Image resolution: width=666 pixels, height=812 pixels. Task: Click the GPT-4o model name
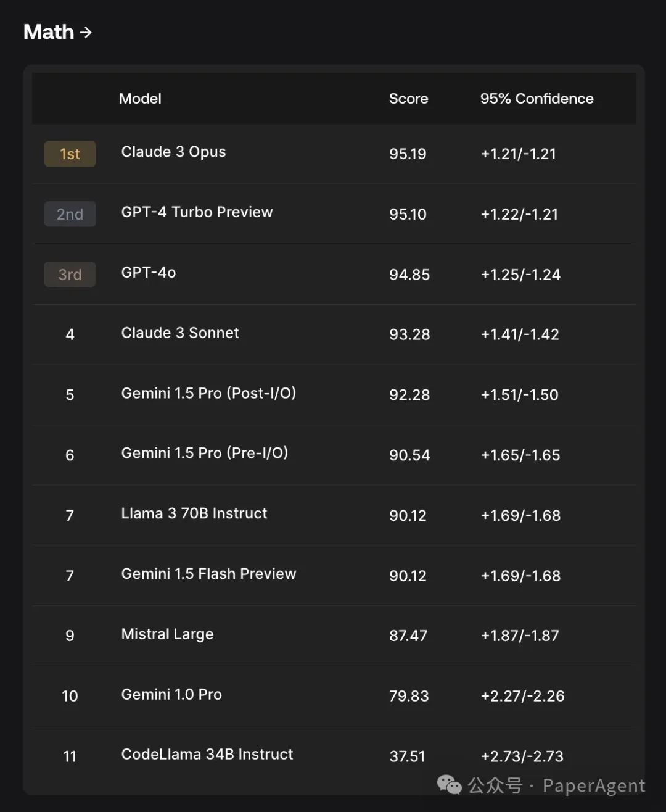click(149, 273)
